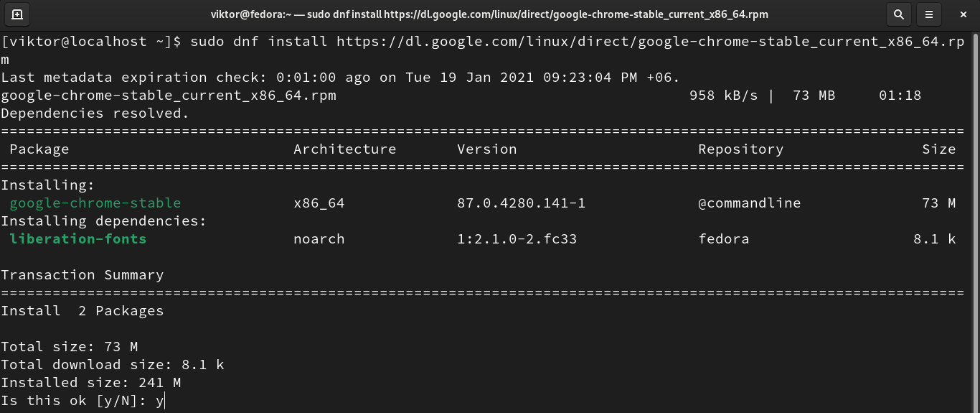Click the search magnifier icon
Image resolution: width=980 pixels, height=413 pixels.
coord(898,14)
